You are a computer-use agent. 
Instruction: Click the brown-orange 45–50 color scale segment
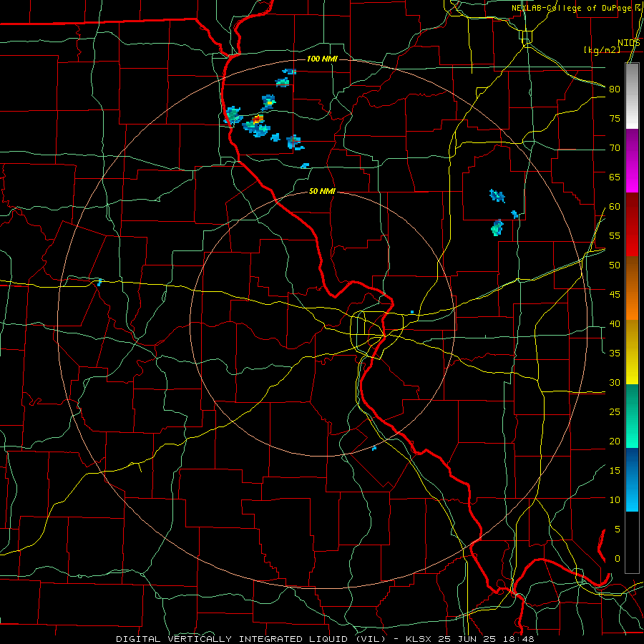coord(632,288)
